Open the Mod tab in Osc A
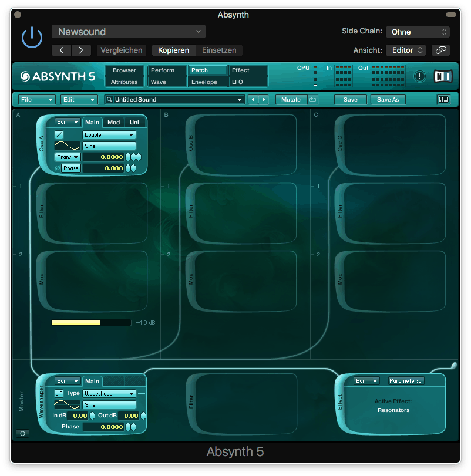This screenshot has height=476, width=471. (113, 122)
